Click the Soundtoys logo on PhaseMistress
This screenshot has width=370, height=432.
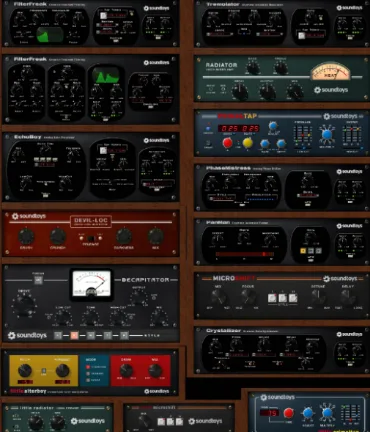coord(349,171)
